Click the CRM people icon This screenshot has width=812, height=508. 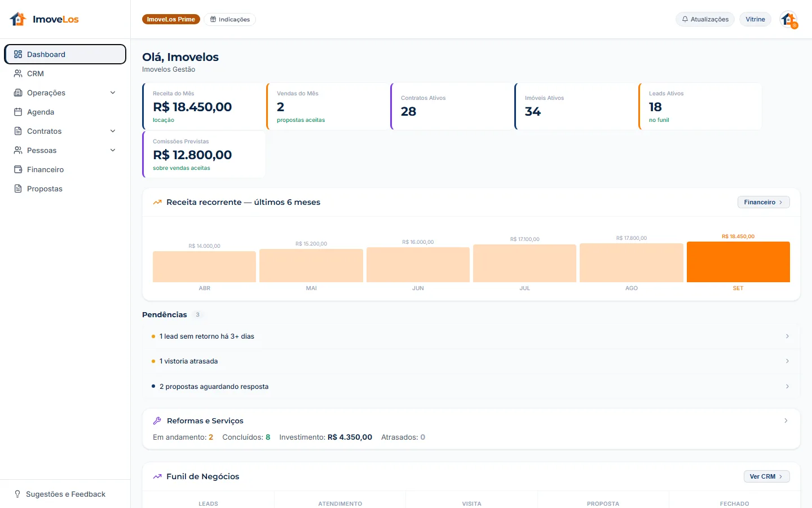(18, 73)
